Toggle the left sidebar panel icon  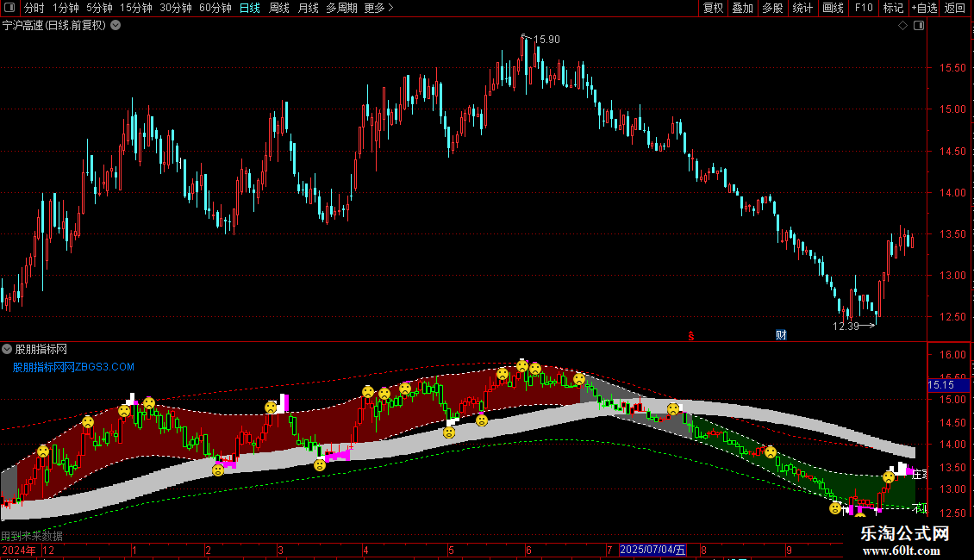coord(9,8)
